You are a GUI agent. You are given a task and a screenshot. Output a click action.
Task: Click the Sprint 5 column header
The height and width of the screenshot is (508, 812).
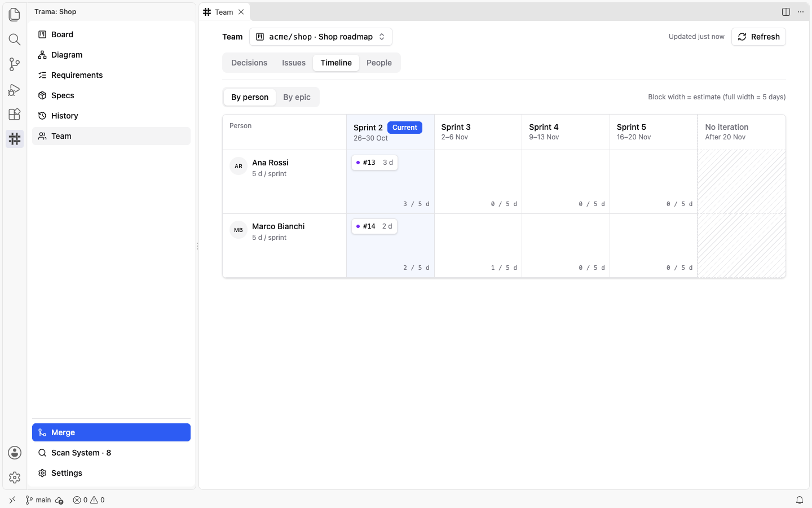tap(654, 132)
